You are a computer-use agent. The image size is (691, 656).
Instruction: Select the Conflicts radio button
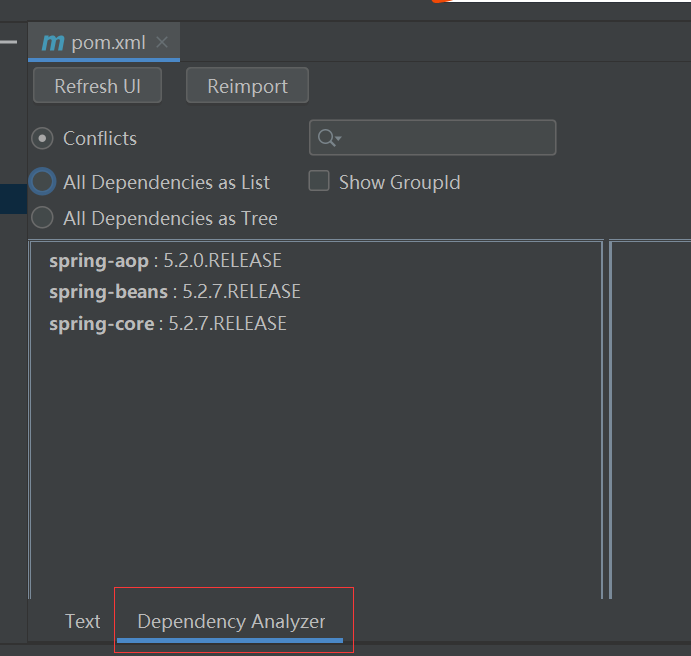(x=42, y=138)
